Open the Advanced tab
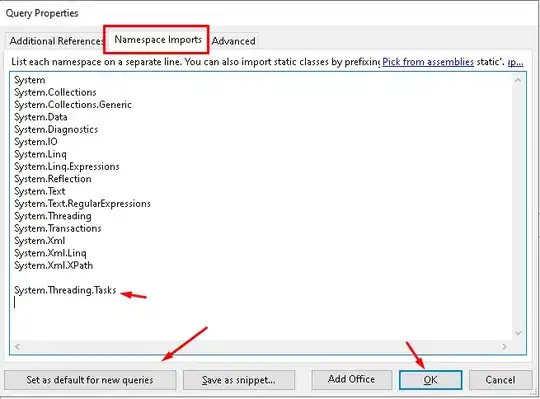The height and width of the screenshot is (399, 540). click(x=233, y=41)
